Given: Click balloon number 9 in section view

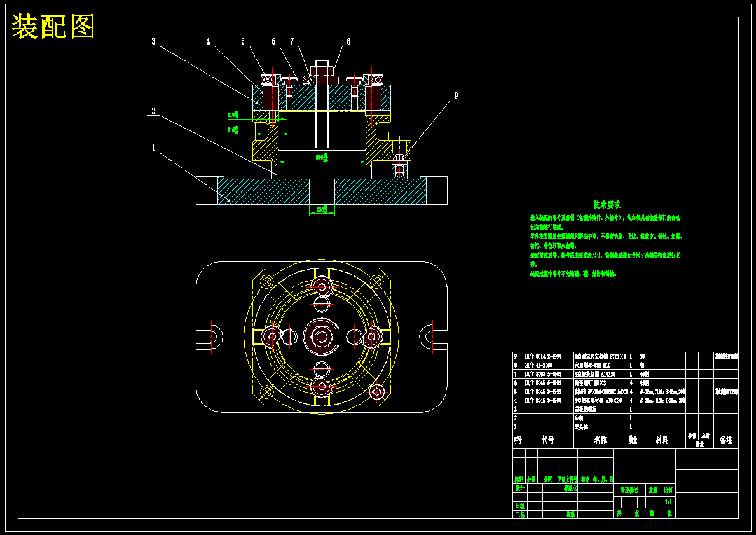Looking at the screenshot, I should pyautogui.click(x=456, y=96).
